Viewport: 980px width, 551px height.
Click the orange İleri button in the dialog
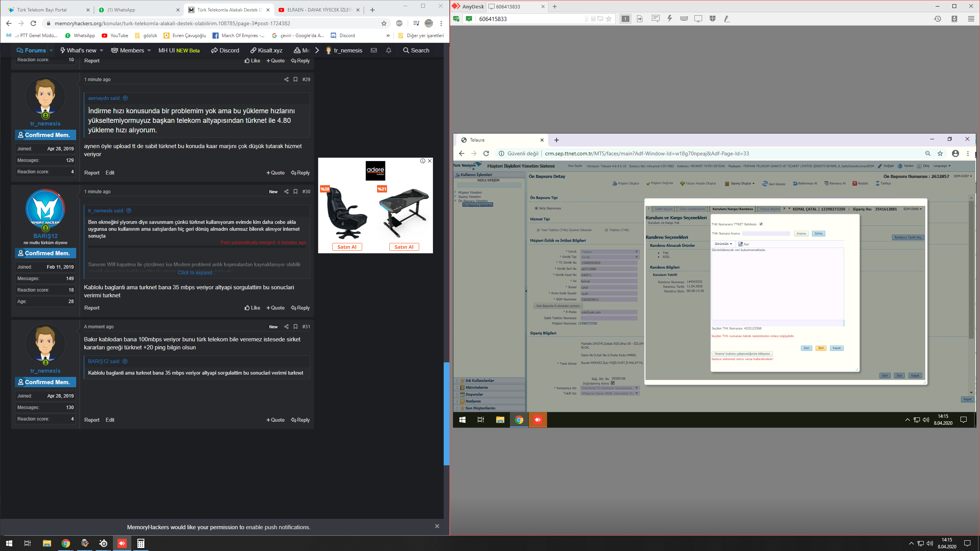coord(821,348)
